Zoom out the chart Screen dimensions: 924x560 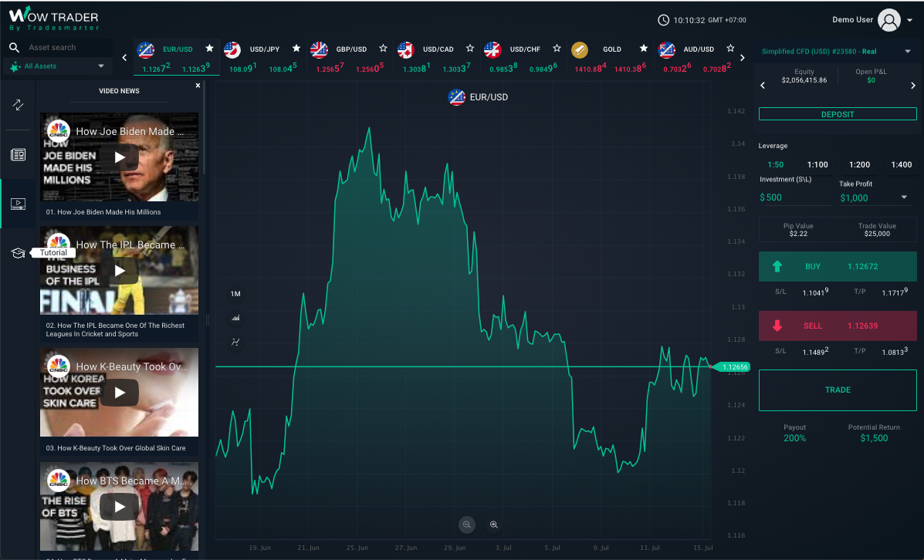click(x=467, y=525)
